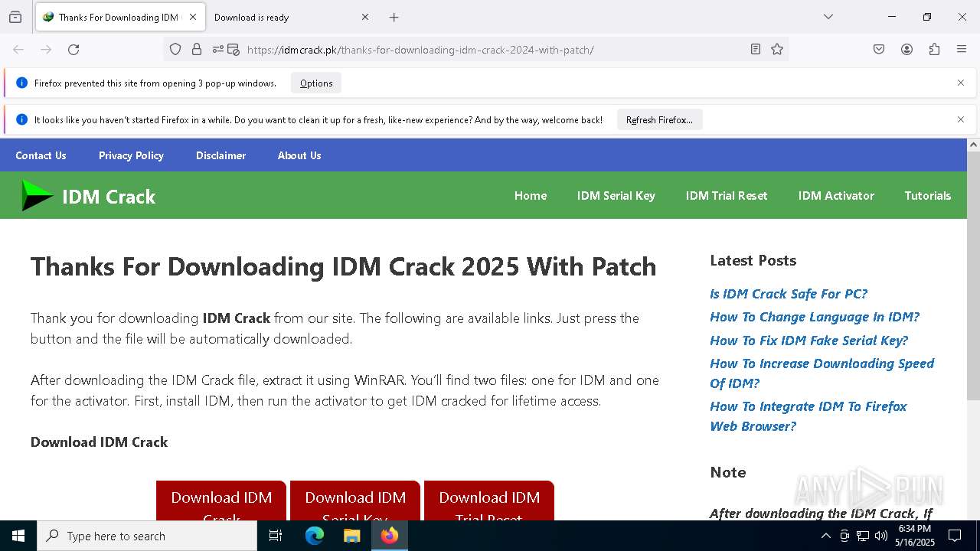The width and height of the screenshot is (980, 551).
Task: Click Firefox icon on taskbar
Action: [x=390, y=536]
